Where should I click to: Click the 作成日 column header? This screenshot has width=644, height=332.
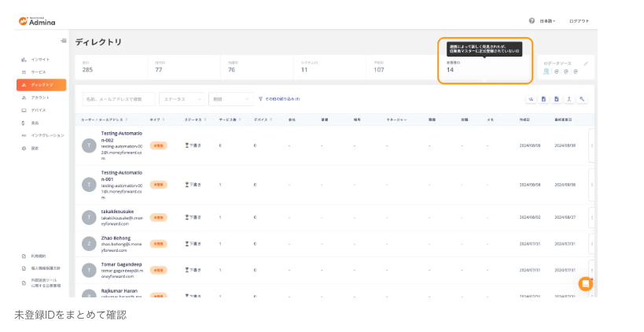(524, 120)
